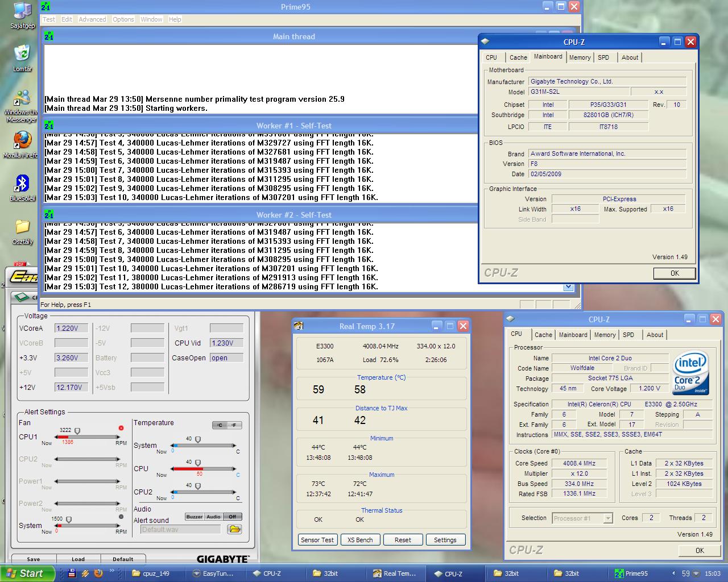
Task: Click the Main thread window icon
Action: (49, 36)
